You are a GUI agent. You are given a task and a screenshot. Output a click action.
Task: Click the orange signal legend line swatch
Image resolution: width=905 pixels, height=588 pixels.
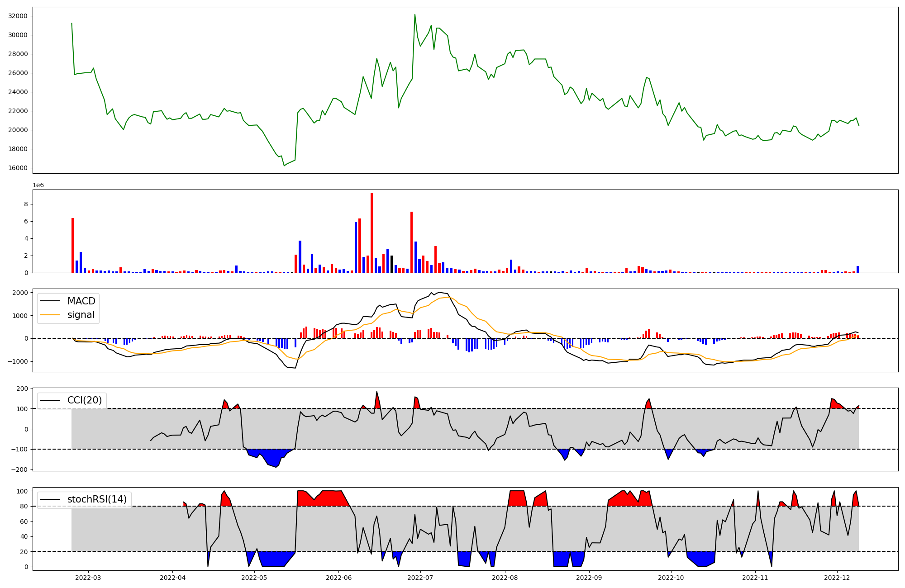coord(50,315)
